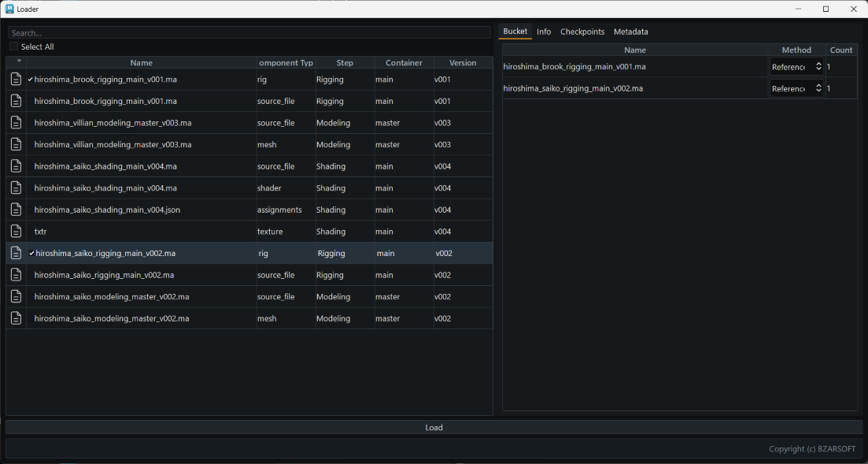Open the Metadata tab
868x464 pixels.
630,32
